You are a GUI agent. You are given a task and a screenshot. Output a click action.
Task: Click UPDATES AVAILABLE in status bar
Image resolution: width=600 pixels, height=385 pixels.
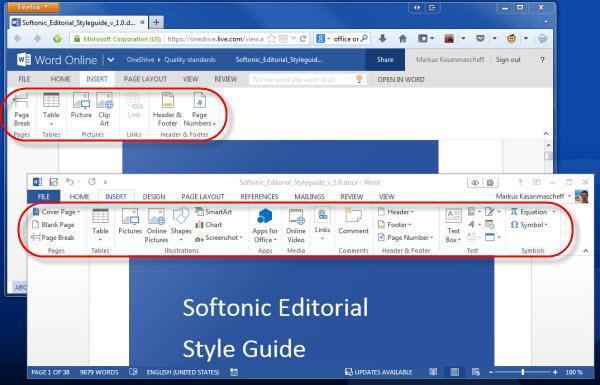(x=378, y=372)
